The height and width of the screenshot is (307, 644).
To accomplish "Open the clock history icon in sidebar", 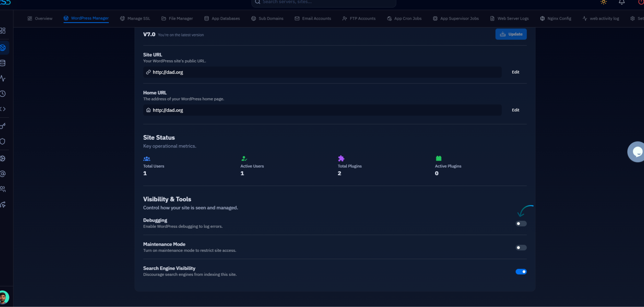I will coord(3,94).
